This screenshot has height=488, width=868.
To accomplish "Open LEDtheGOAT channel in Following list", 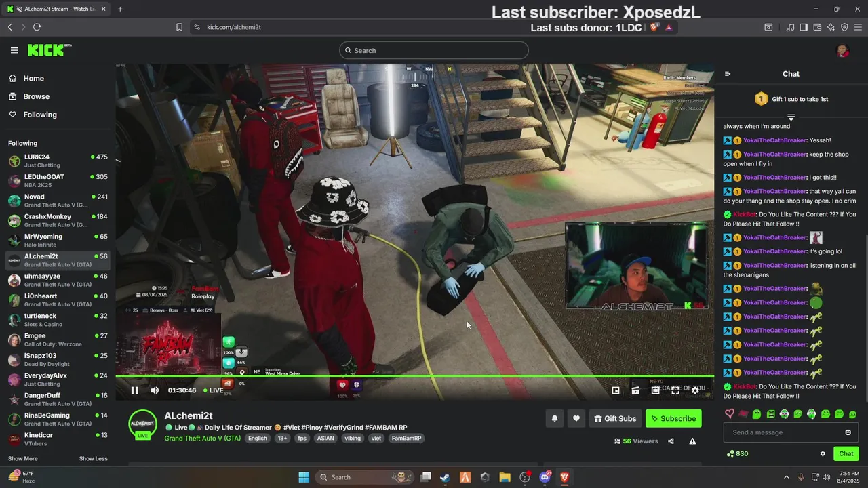I will (x=58, y=180).
